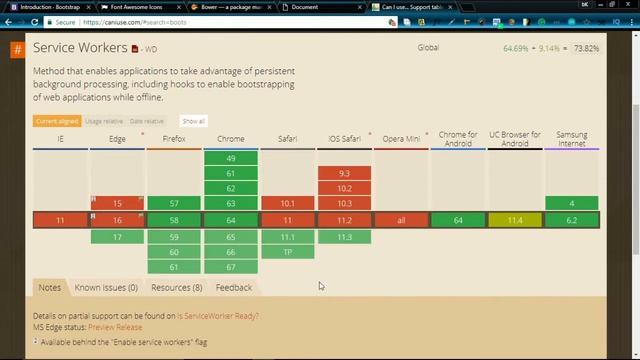Click the Edge 17 support cell
Viewport: 640px width, 360px height.
(x=117, y=237)
